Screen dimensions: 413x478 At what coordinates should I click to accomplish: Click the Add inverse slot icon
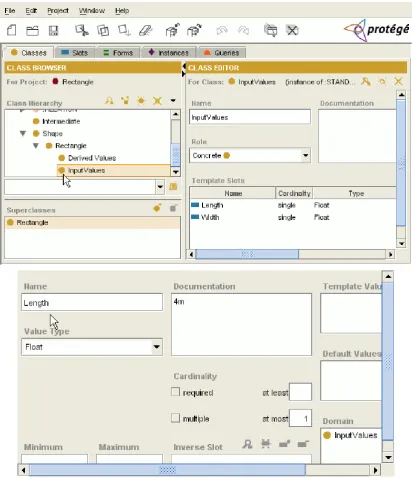pos(284,444)
